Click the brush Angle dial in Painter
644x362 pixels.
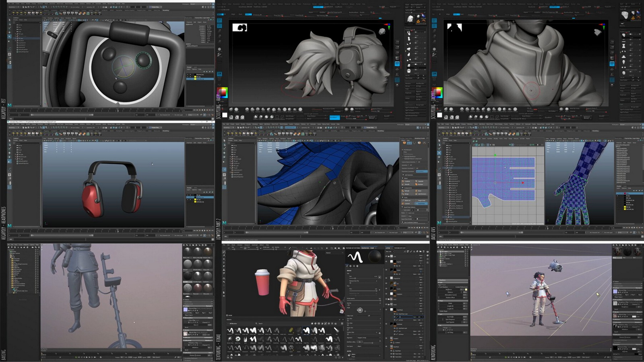point(360,310)
